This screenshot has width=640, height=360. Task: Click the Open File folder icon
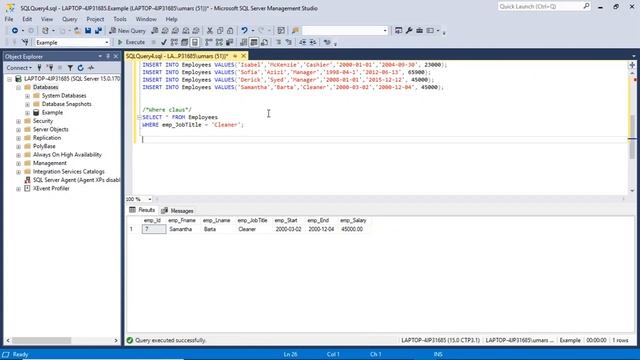tap(77, 31)
